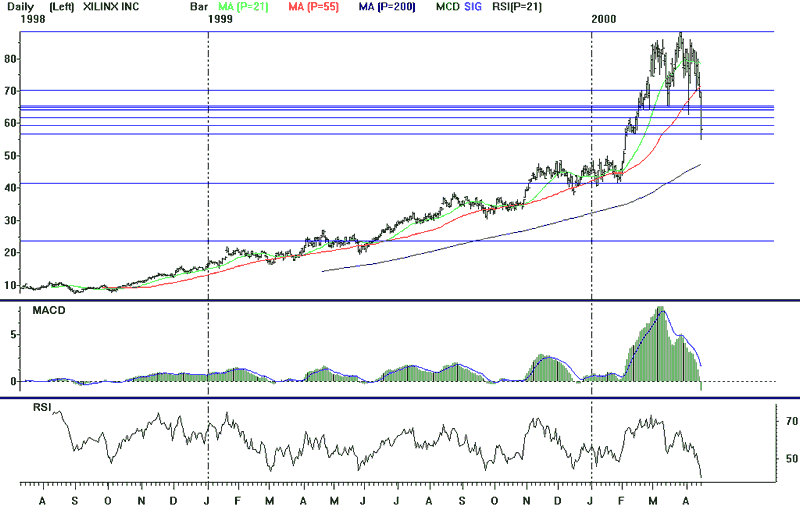Click the MCD legend label

click(x=447, y=7)
